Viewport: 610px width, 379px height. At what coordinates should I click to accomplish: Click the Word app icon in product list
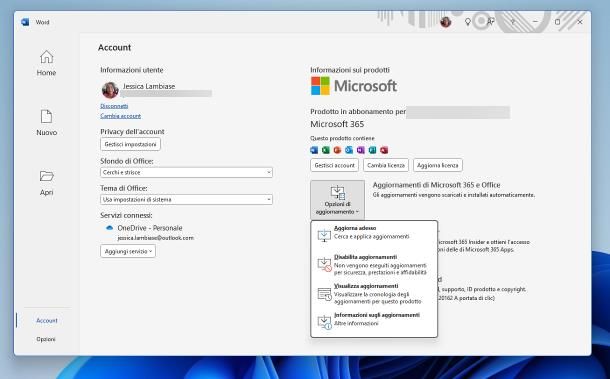[x=314, y=150]
